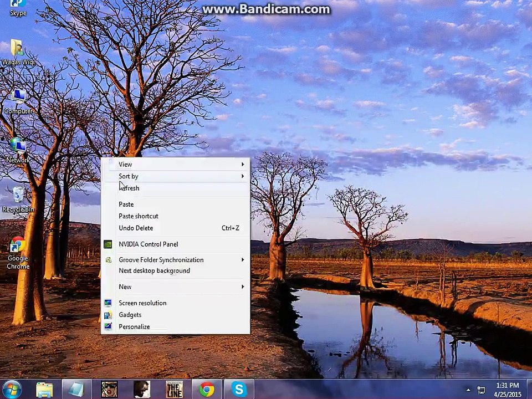Click the glass window taskbar icon
Screen dimensions: 532x399
[x=76, y=390]
